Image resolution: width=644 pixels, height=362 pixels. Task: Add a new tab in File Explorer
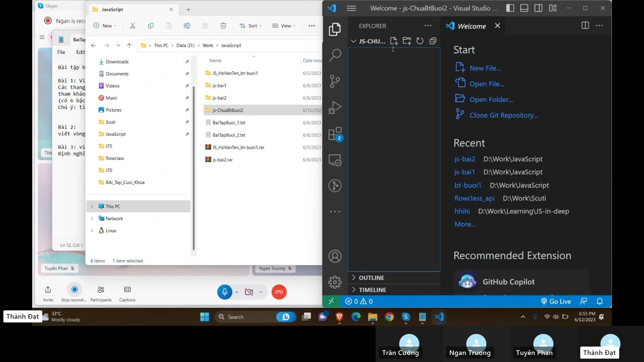(188, 10)
